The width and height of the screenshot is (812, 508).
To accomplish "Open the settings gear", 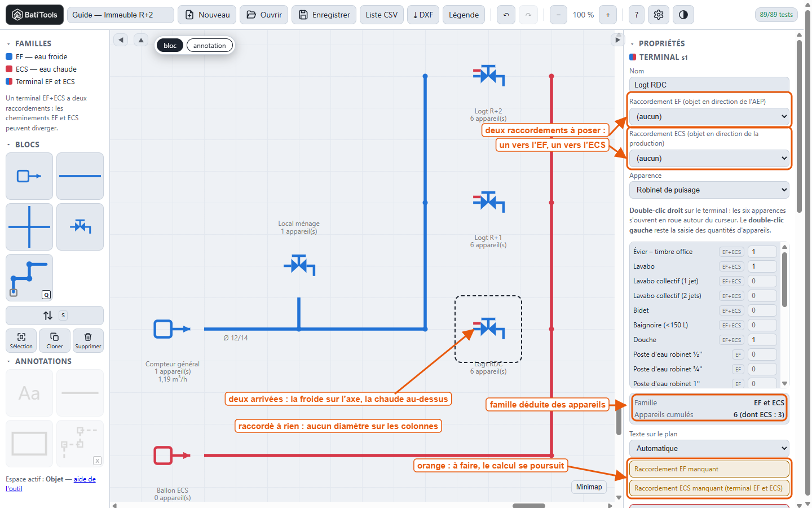I will [659, 15].
